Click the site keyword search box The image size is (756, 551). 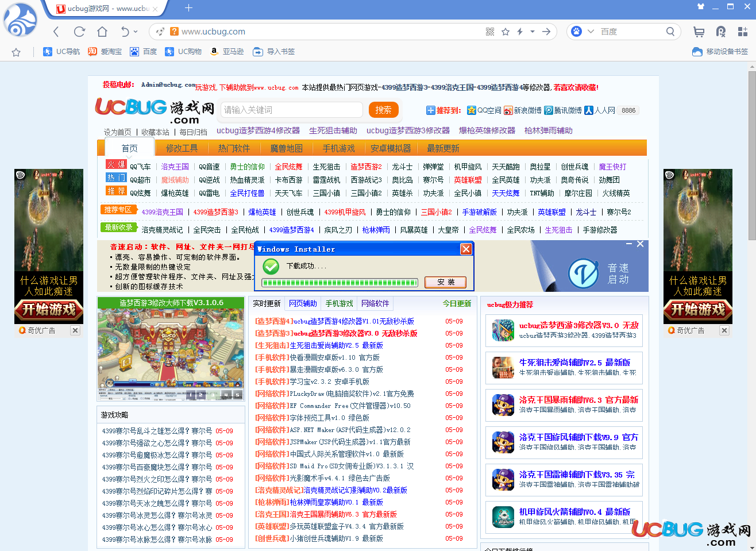pos(291,110)
